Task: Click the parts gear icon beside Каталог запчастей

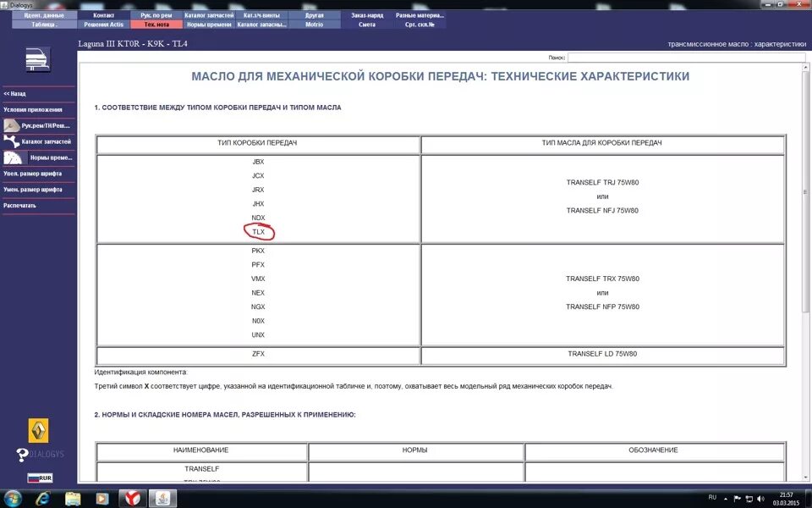Action: (11, 141)
